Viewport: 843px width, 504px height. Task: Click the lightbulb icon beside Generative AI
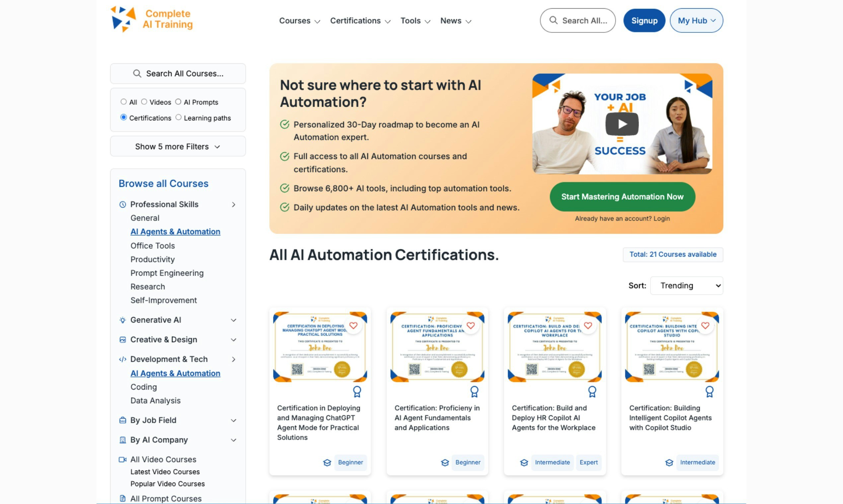click(122, 320)
